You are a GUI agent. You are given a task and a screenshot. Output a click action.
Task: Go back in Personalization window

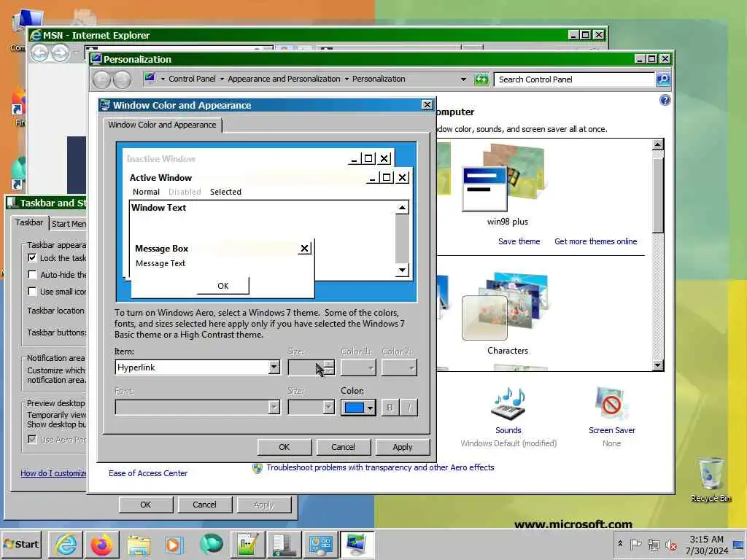[101, 79]
